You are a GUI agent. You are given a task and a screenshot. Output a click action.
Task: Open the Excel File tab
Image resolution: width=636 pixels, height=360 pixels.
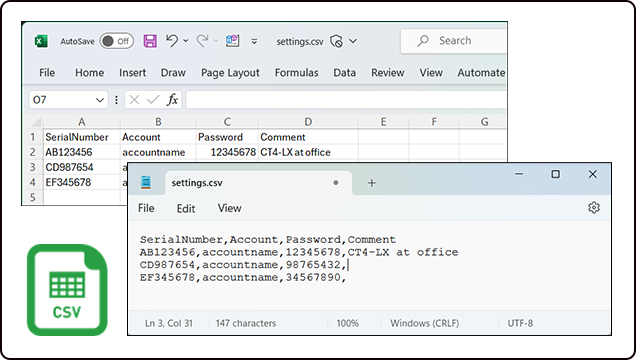[47, 73]
